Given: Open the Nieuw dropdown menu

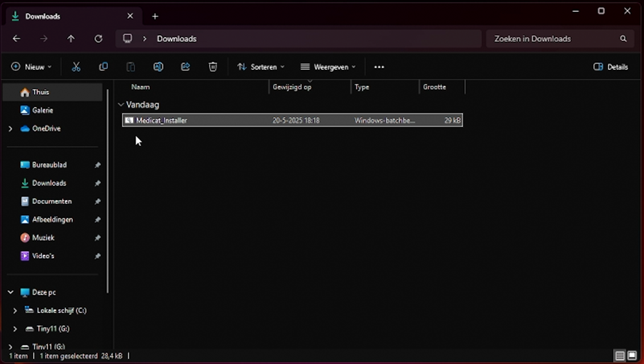Looking at the screenshot, I should [x=31, y=67].
